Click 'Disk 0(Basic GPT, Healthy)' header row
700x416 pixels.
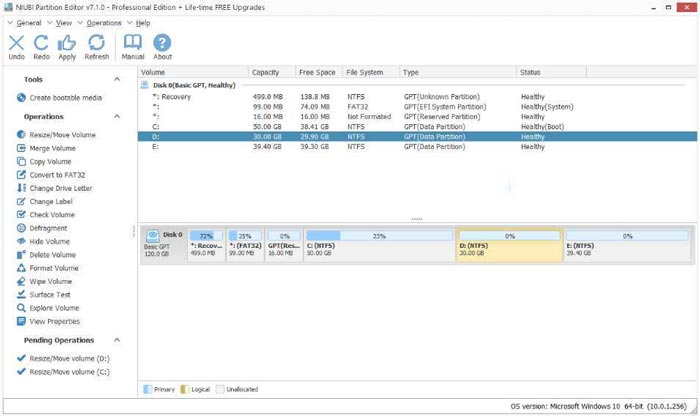coord(417,85)
